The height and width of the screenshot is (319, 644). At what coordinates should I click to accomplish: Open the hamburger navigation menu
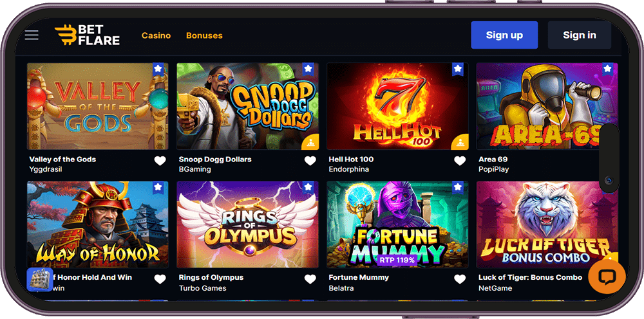(x=32, y=35)
